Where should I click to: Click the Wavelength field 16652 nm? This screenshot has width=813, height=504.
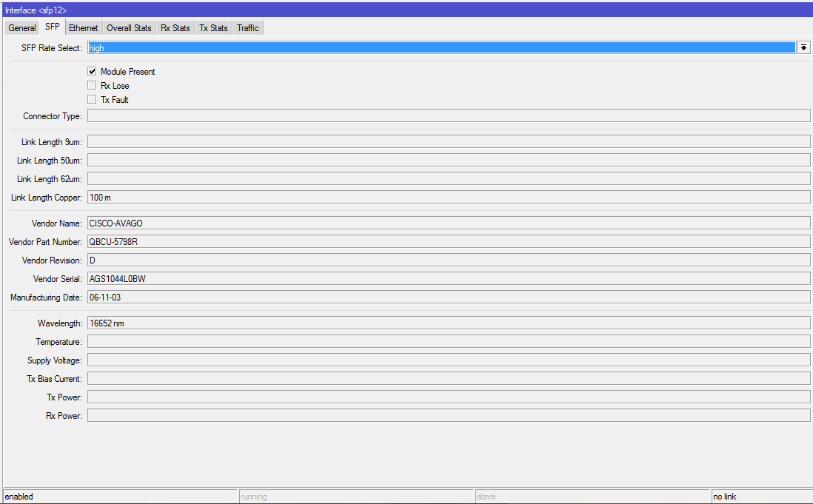[449, 323]
